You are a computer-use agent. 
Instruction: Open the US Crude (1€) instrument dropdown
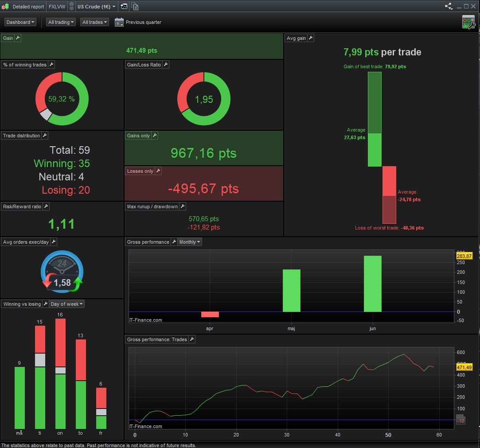coord(96,7)
